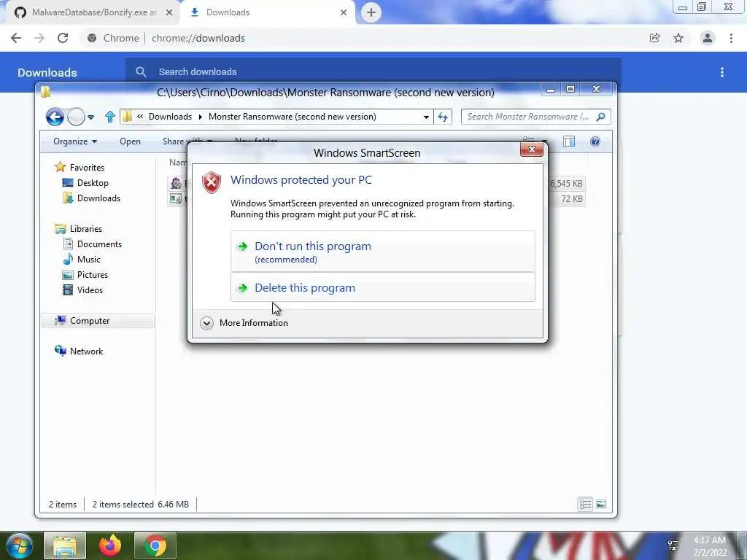The image size is (747, 560).
Task: Open File Explorer from the taskbar
Action: pyautogui.click(x=65, y=545)
